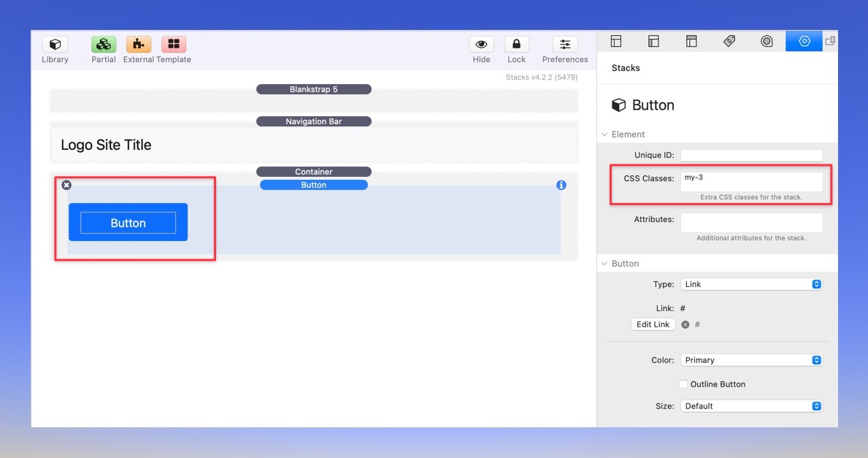Click the Hide eye icon
Viewport: 868px width, 458px height.
[x=481, y=45]
